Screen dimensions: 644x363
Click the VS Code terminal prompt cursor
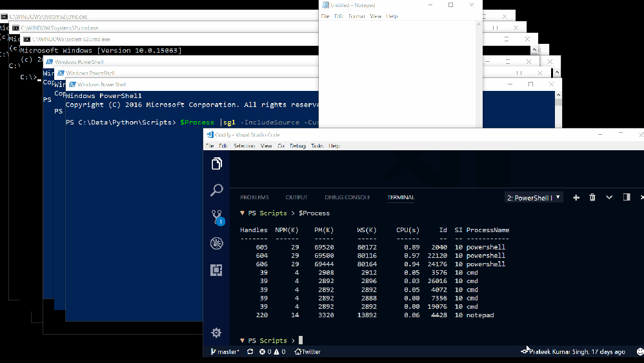[x=301, y=340]
